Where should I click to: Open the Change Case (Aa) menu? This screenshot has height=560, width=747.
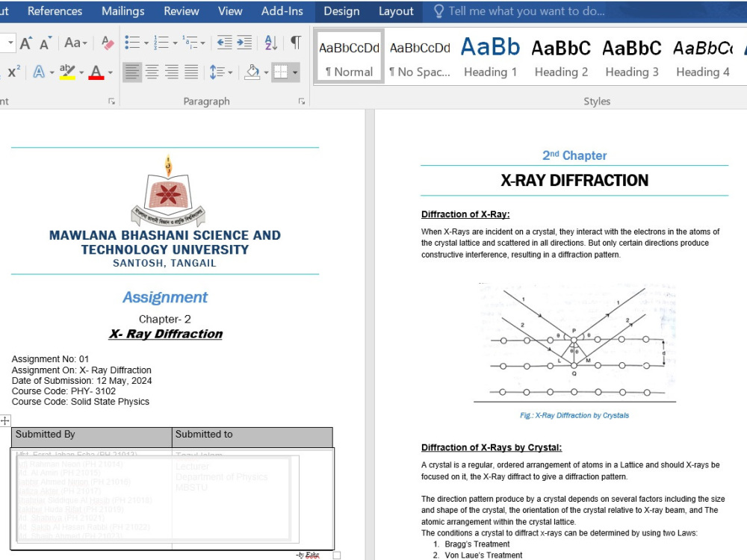point(75,43)
